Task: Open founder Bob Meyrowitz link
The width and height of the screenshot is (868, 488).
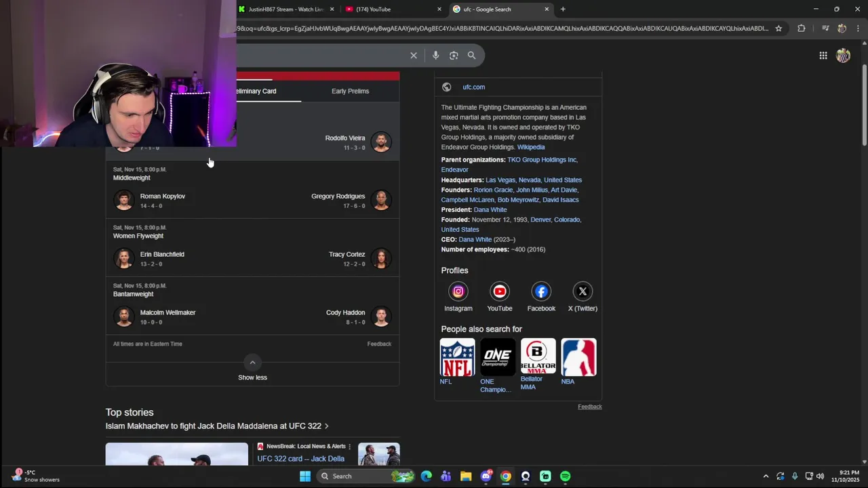Action: point(518,200)
